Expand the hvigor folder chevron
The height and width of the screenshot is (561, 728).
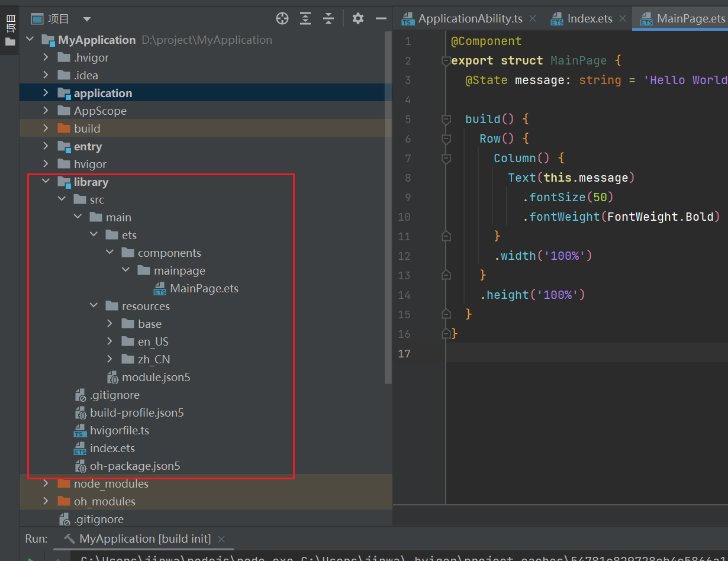46,164
